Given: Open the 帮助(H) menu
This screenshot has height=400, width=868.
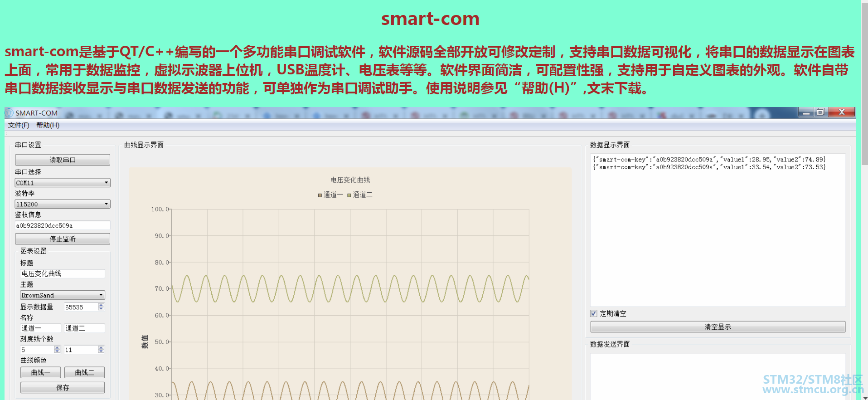Looking at the screenshot, I should coord(48,125).
